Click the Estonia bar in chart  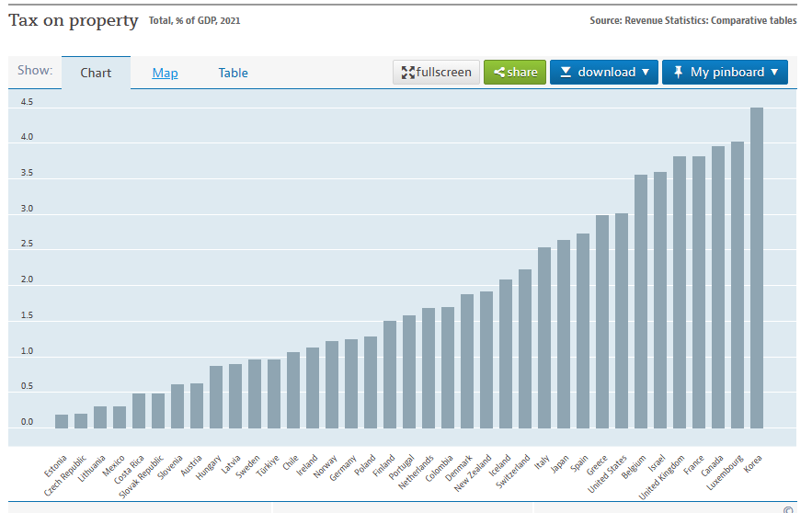[x=62, y=421]
